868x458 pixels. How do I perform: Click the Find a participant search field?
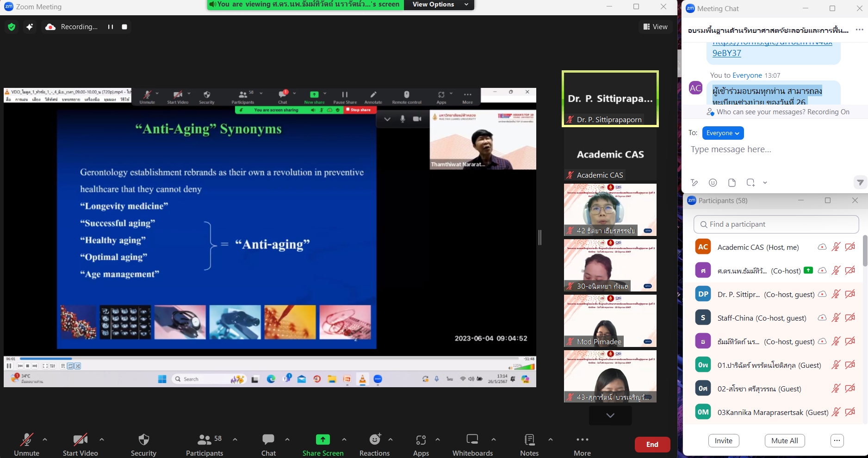[x=776, y=224]
